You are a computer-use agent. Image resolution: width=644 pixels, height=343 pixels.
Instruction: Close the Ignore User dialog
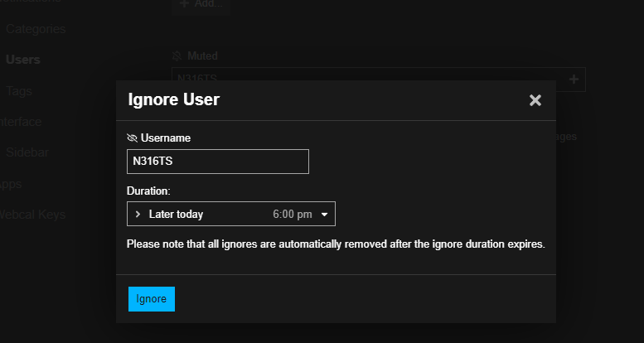(535, 100)
